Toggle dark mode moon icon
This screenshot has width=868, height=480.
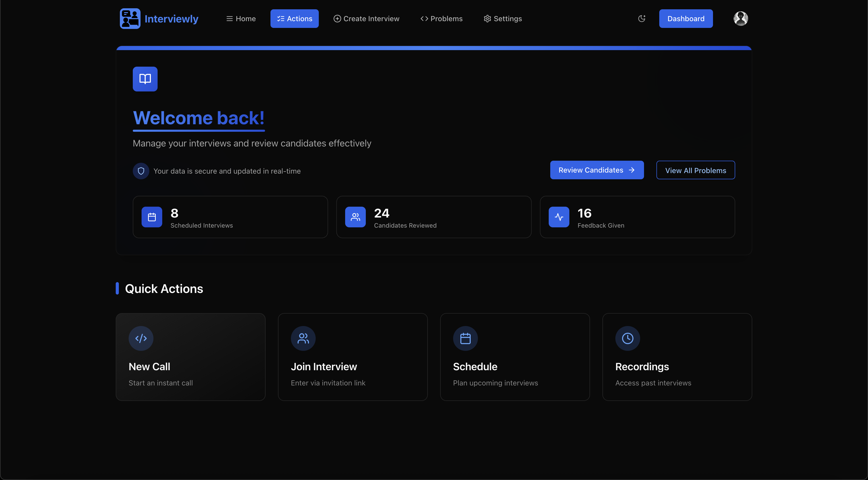[641, 19]
